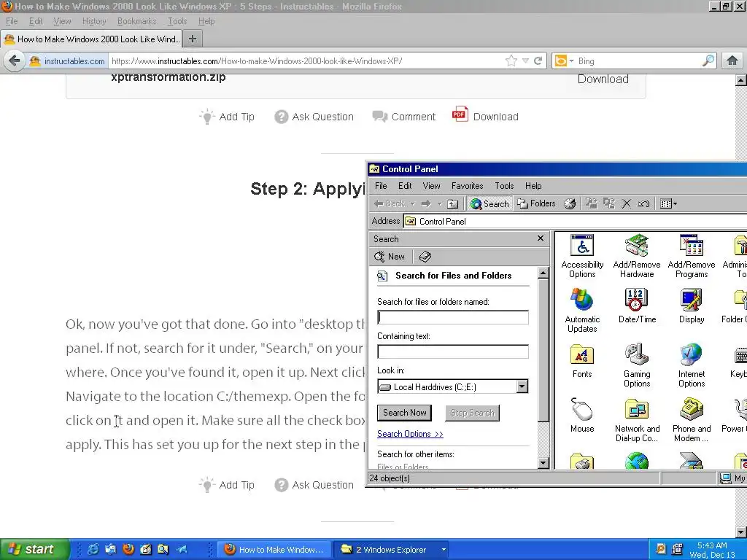Image resolution: width=747 pixels, height=560 pixels.
Task: Open the Internet Options icon
Action: 692,365
